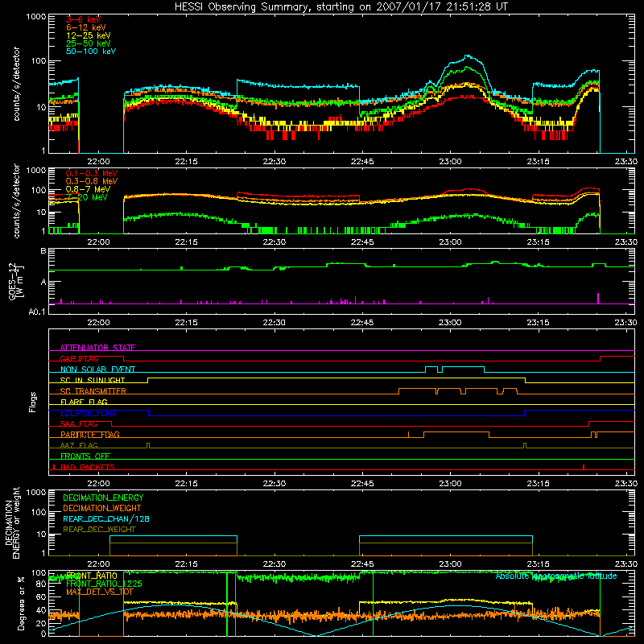Select the cyan 50-100 keV peak after 23:00

click(468, 56)
